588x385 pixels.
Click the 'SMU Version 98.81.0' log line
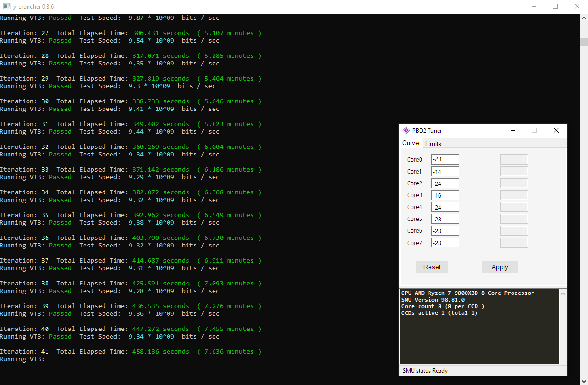[x=433, y=300]
